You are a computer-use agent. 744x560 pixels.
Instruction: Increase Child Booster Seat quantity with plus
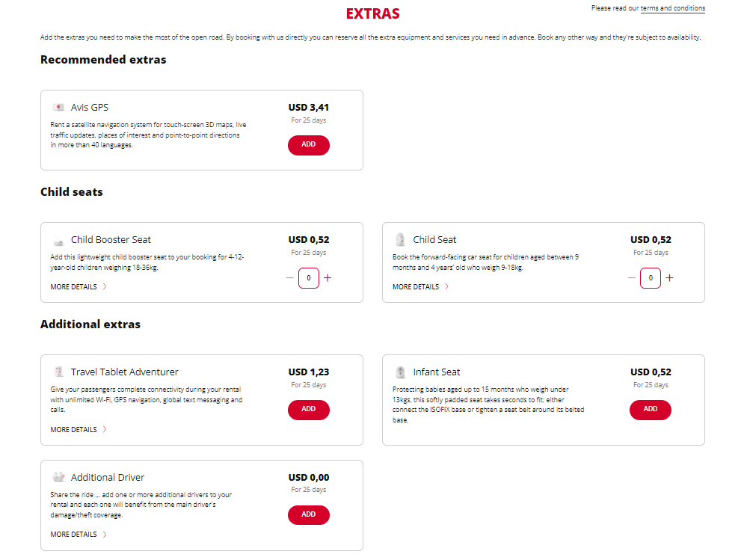[x=328, y=278]
